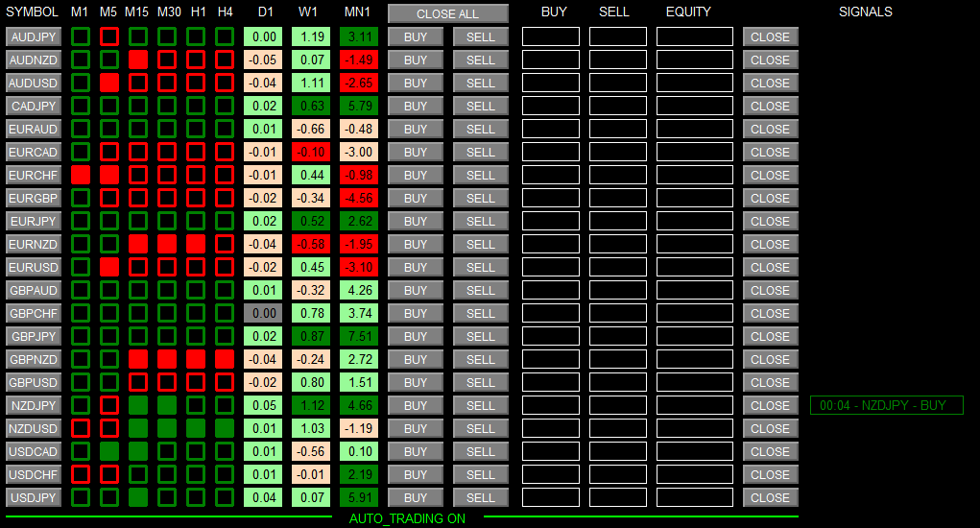Click CLOSE button in AUDJPY row
The height and width of the screenshot is (528, 980).
click(771, 36)
